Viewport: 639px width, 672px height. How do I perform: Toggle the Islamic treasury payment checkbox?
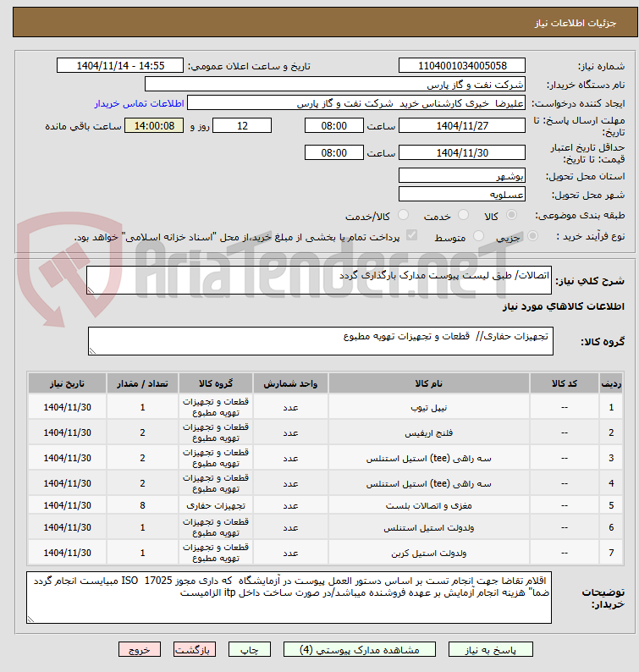pos(411,235)
